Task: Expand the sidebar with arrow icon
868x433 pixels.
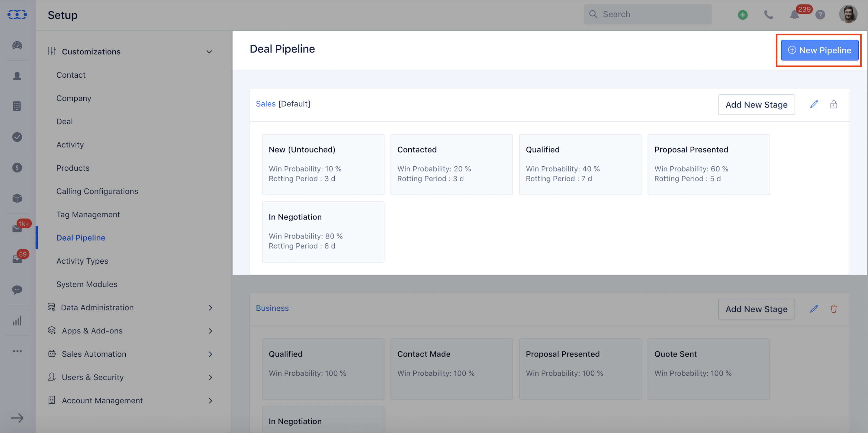Action: [x=17, y=418]
